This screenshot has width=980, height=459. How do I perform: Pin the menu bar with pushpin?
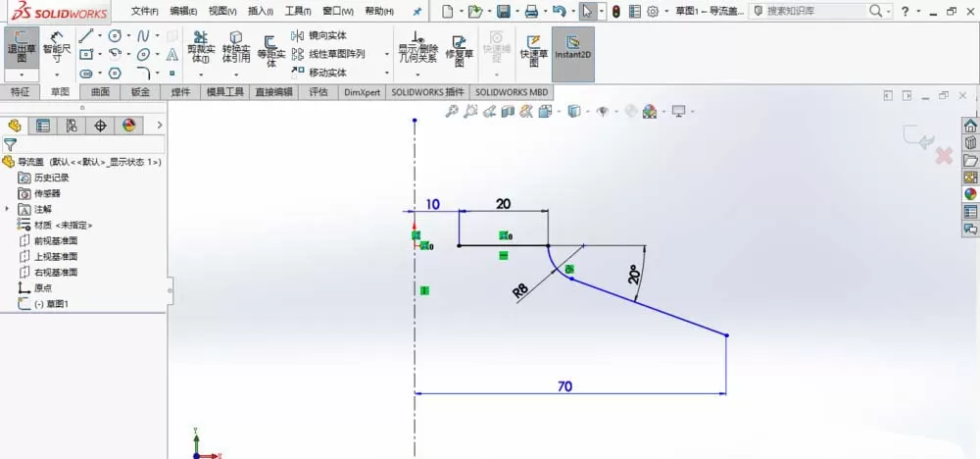click(x=417, y=11)
